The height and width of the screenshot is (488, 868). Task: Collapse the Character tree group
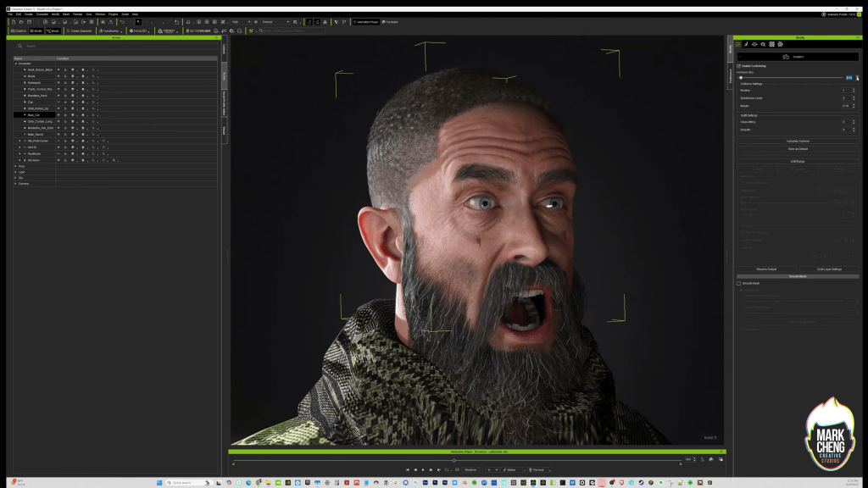[15, 64]
